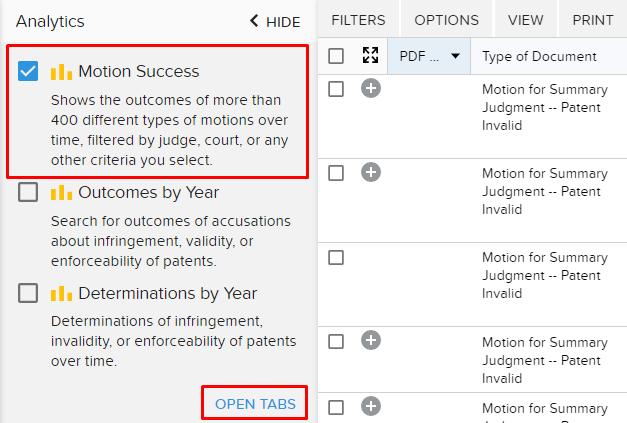
Task: Uncheck the Motion Success checkbox
Action: (x=28, y=71)
